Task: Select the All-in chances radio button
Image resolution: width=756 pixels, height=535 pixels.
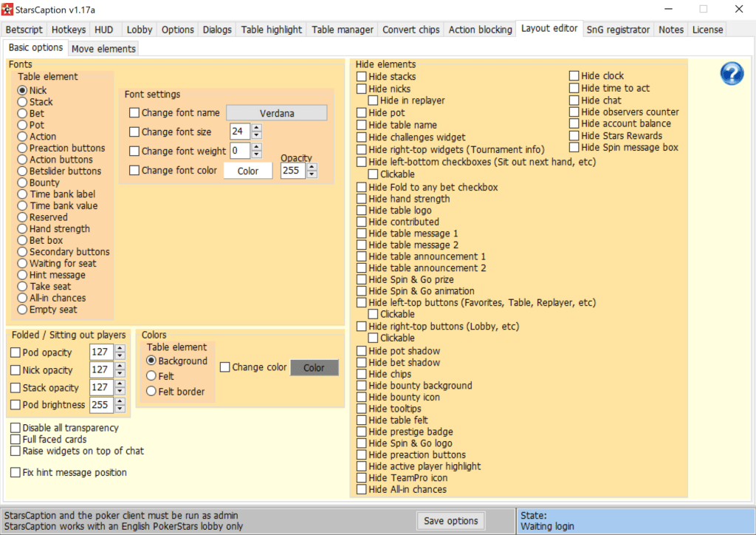Action: 22,298
